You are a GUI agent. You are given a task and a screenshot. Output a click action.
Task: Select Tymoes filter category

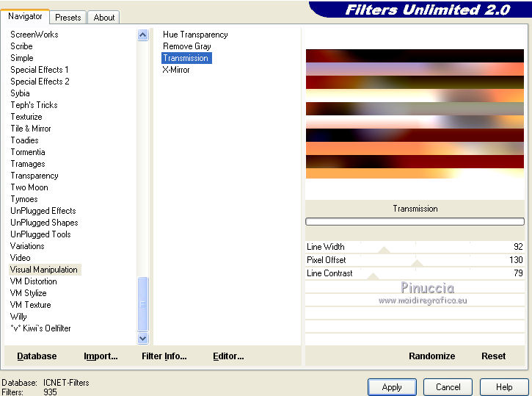[x=24, y=199]
